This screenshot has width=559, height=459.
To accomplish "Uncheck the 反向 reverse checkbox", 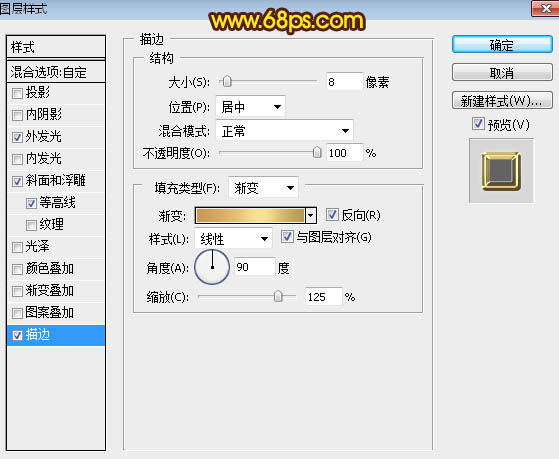I will tap(332, 215).
